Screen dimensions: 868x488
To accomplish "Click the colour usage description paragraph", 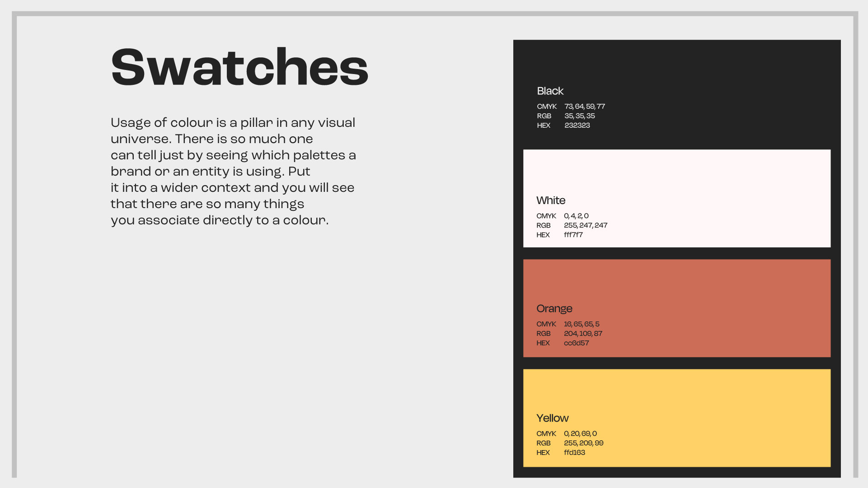I will (x=233, y=172).
